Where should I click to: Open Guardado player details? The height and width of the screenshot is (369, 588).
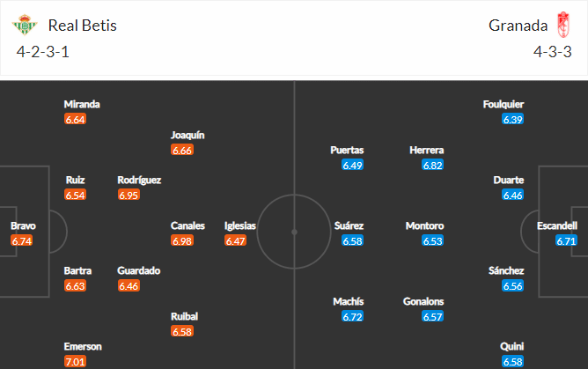pyautogui.click(x=139, y=270)
